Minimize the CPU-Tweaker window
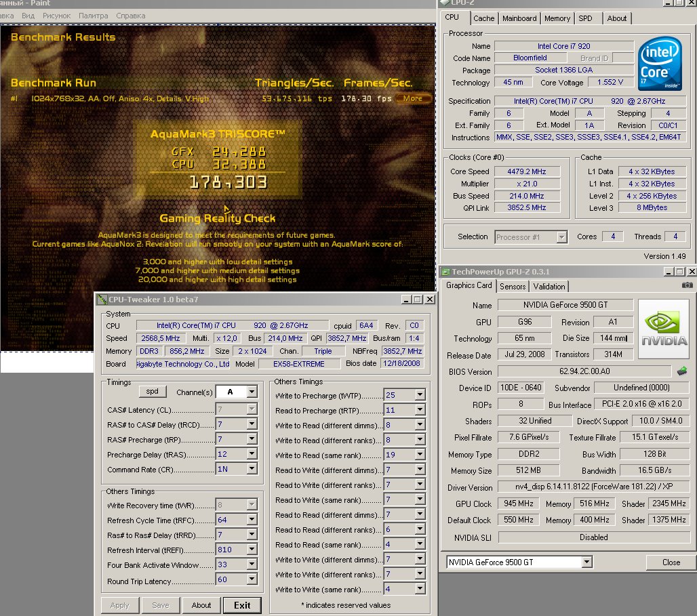The image size is (697, 616). click(406, 300)
